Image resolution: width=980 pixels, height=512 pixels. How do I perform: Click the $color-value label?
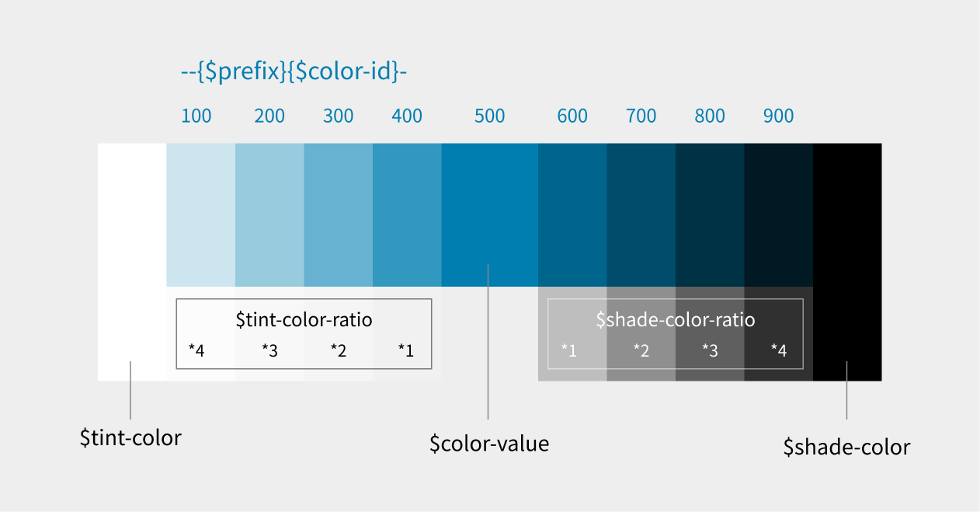489,444
